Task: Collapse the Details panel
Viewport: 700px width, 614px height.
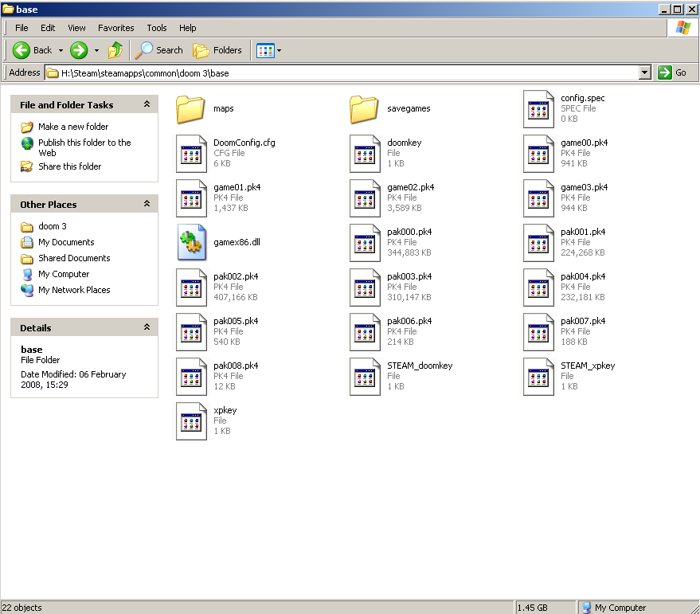Action: pos(147,327)
